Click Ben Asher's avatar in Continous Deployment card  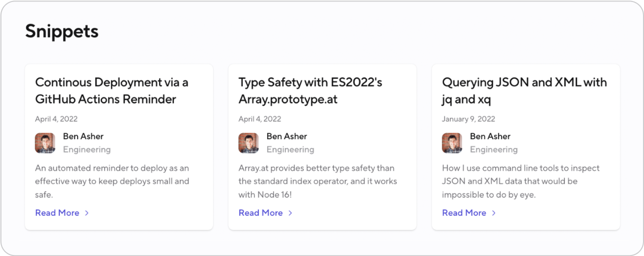45,143
